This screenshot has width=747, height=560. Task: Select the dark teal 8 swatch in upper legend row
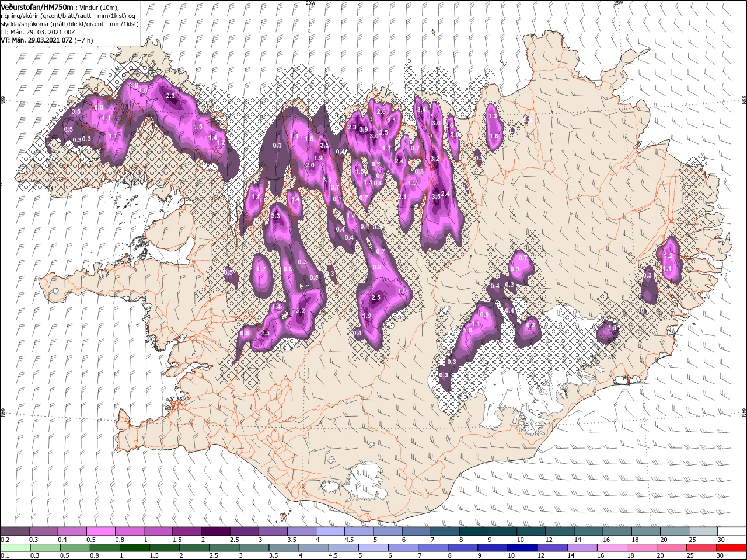(x=474, y=531)
